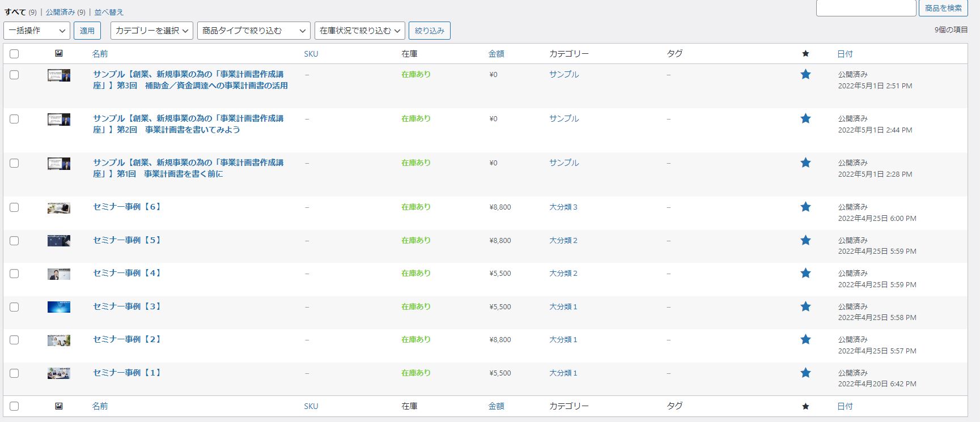Open thumbnail of セミナー事例【3】 product
The image size is (980, 422).
[59, 307]
